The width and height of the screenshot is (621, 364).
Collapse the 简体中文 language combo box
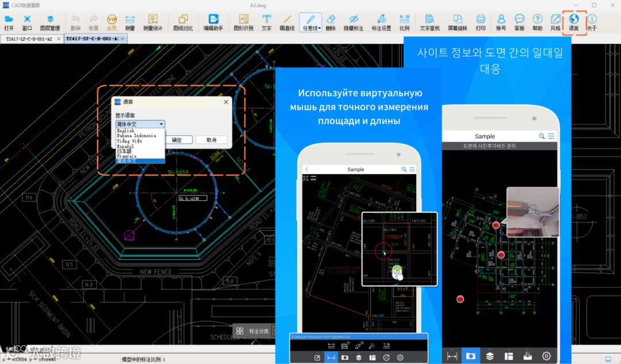click(x=140, y=124)
